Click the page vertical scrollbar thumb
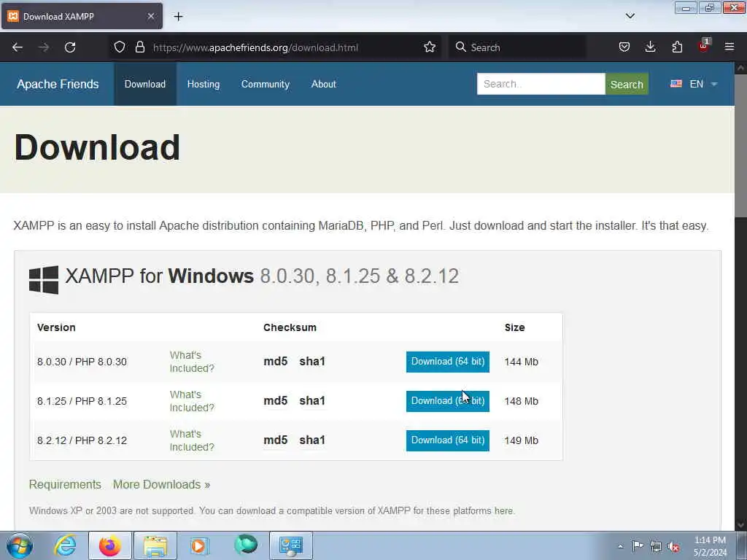The height and width of the screenshot is (560, 747). click(x=741, y=145)
